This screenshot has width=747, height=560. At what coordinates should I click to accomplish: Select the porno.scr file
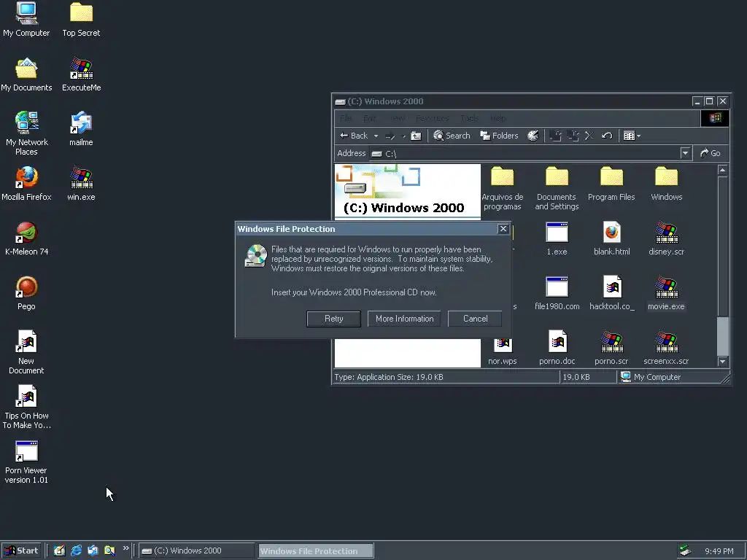[x=611, y=348]
